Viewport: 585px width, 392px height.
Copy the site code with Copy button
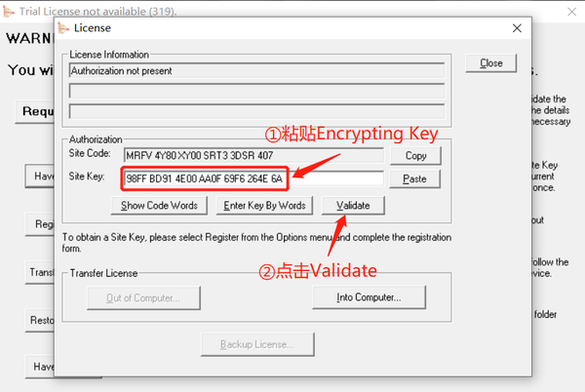[415, 155]
